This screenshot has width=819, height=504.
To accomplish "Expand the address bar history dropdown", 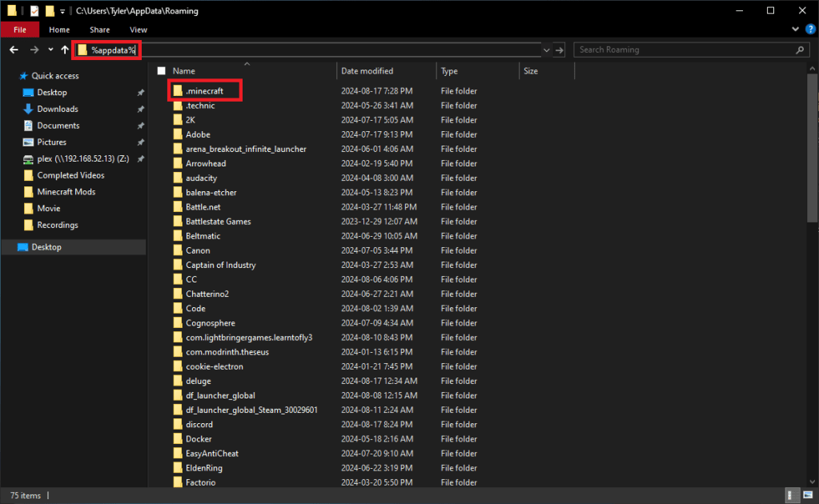I will click(546, 50).
